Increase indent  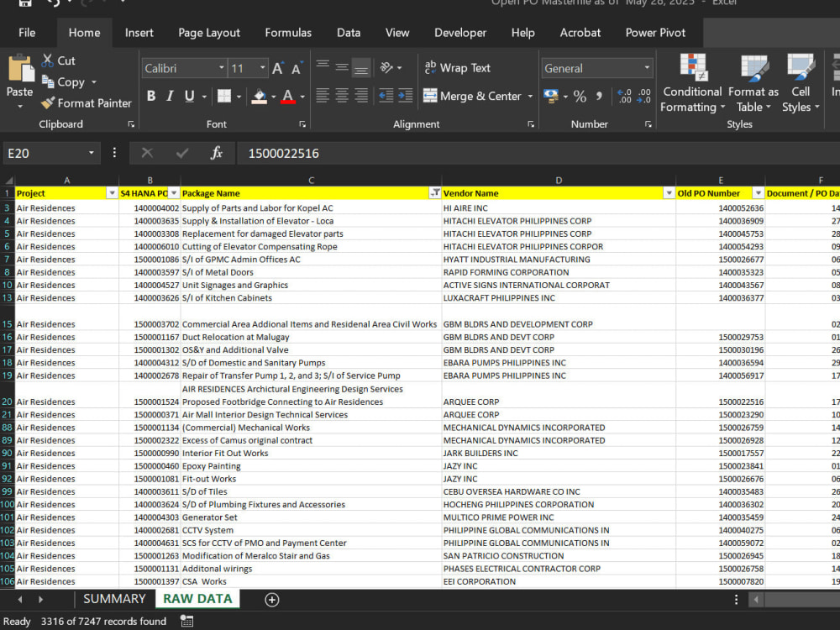[406, 96]
